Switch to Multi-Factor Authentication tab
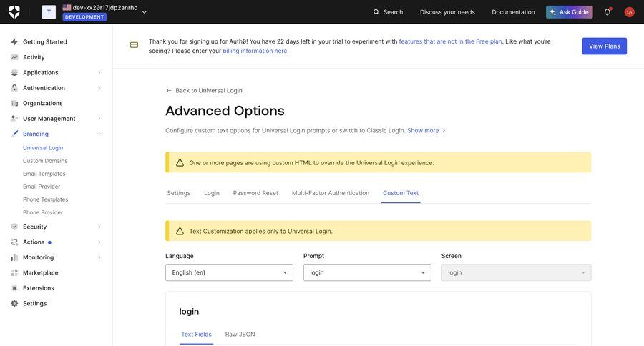The height and width of the screenshot is (346, 644). click(331, 193)
